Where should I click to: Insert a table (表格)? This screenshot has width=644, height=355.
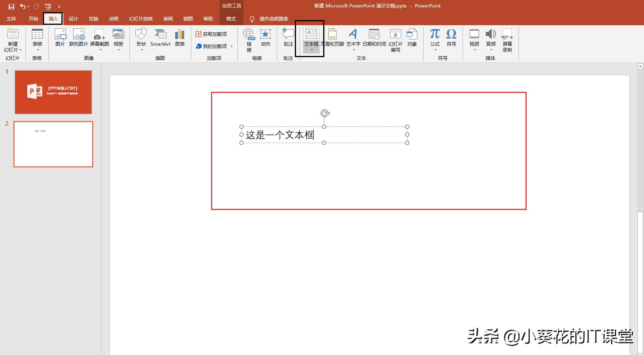coord(37,38)
